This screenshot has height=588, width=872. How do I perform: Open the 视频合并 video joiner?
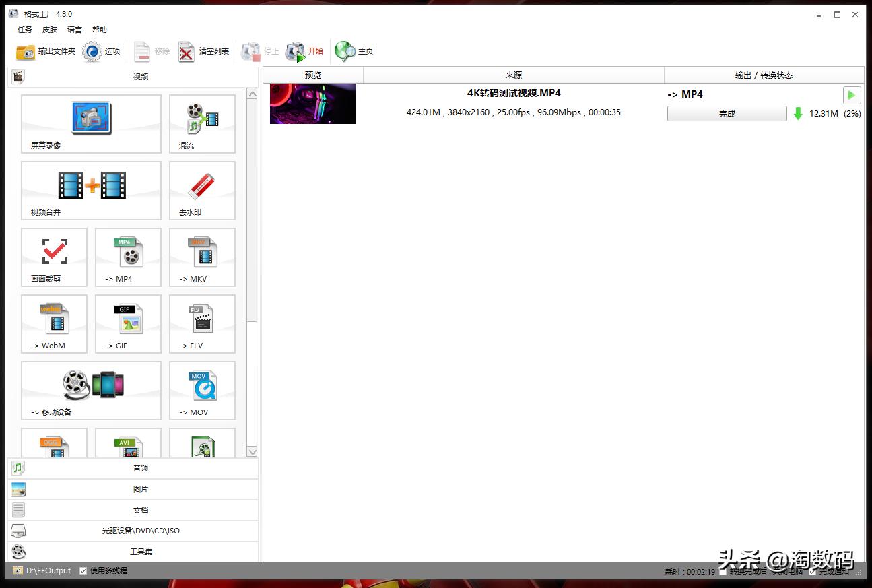[91, 191]
